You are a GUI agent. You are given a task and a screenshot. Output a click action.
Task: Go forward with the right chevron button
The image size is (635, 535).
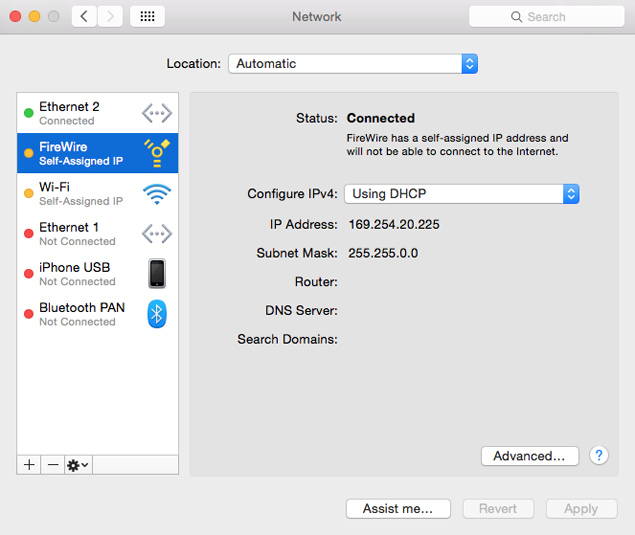coord(110,17)
